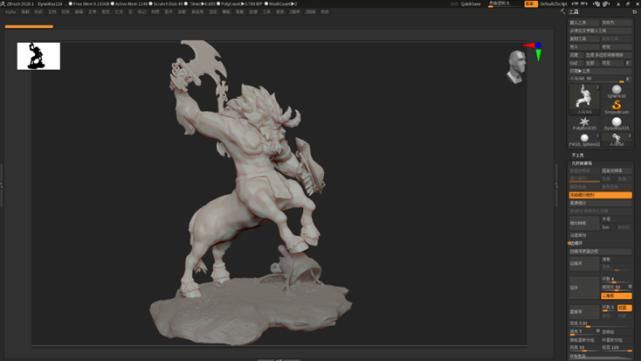Collapse the 几何体编辑 geometry section

tap(581, 163)
